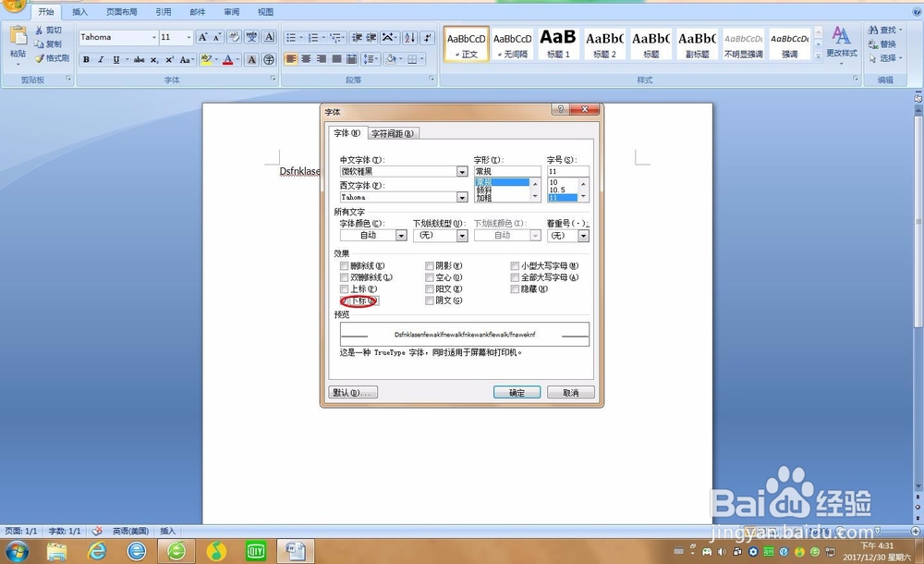924x564 pixels.
Task: Apply italic formatting from the ribbon
Action: [102, 59]
